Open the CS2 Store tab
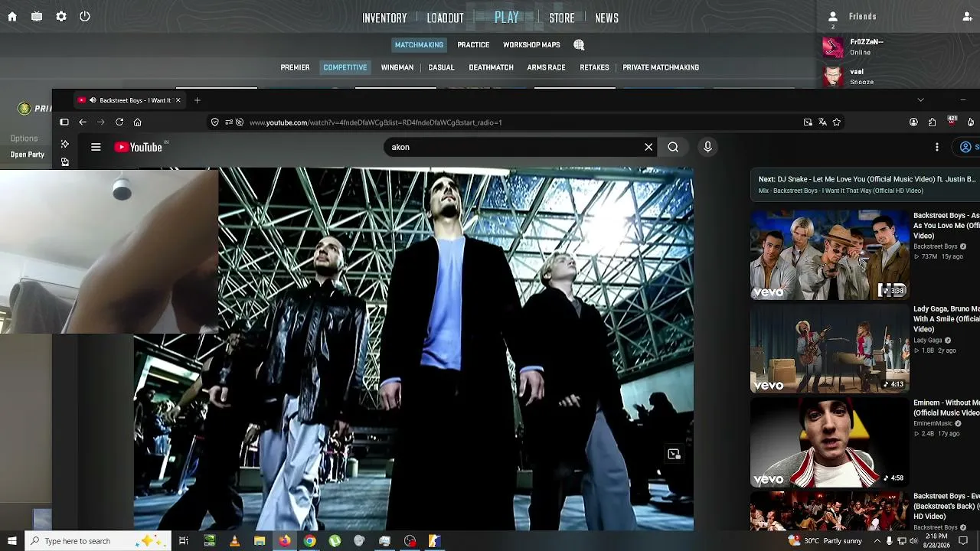This screenshot has width=980, height=551. click(x=562, y=18)
